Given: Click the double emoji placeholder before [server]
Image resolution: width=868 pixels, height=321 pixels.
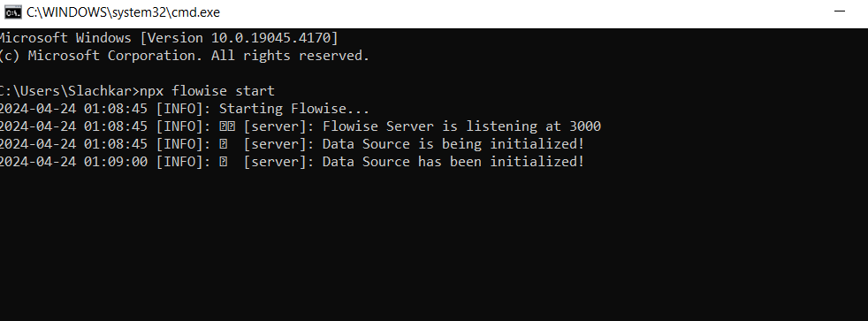Looking at the screenshot, I should pos(227,126).
